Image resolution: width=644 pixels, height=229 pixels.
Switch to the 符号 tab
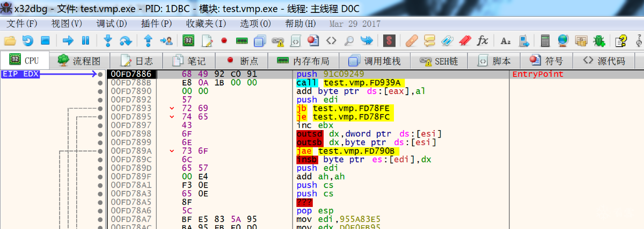coord(547,60)
